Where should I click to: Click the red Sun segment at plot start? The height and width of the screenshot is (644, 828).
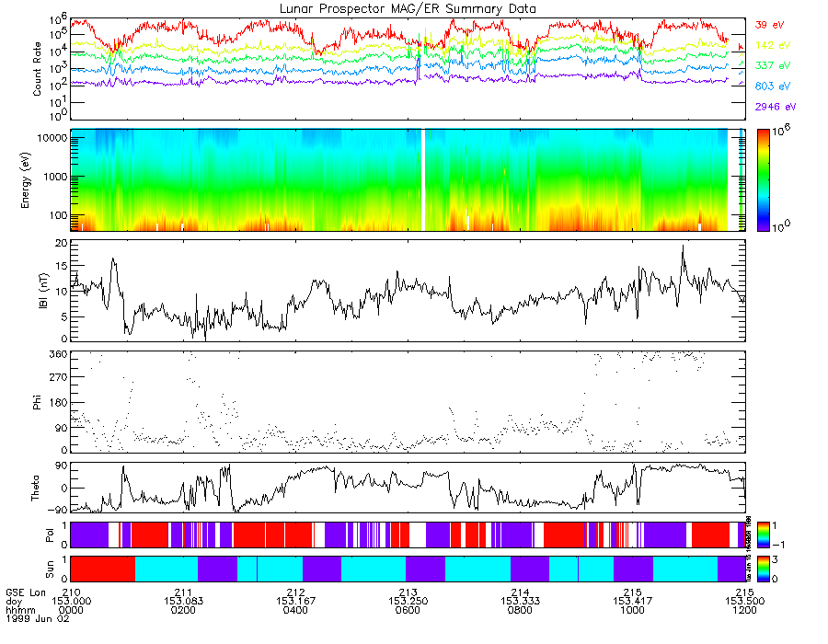103,569
